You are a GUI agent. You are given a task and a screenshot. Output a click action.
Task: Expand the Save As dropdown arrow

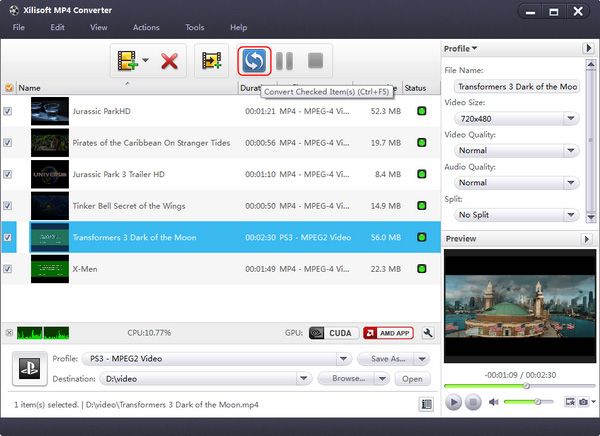[422, 359]
